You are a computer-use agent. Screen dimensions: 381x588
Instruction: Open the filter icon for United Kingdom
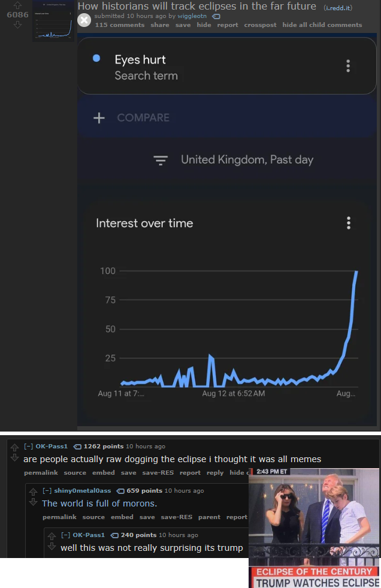[161, 160]
